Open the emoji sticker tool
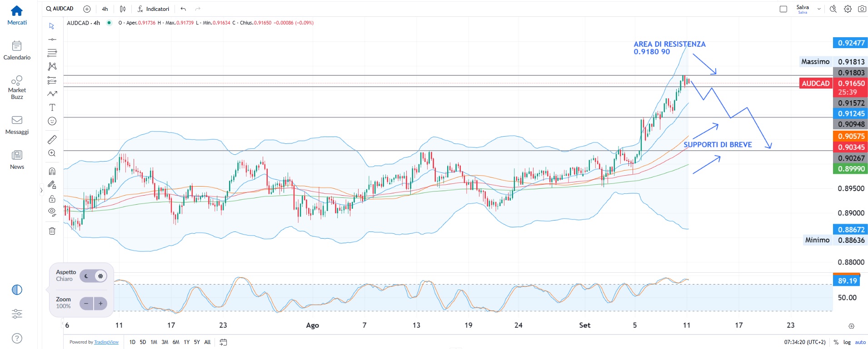 click(x=52, y=121)
